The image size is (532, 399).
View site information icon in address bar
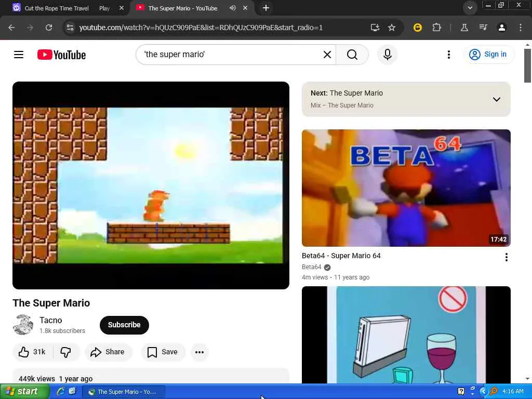(x=70, y=28)
